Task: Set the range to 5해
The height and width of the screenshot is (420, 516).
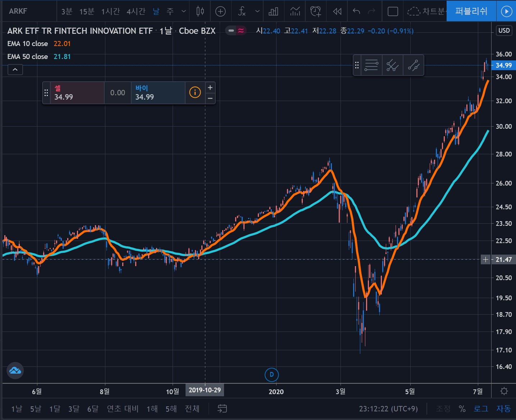Action: pyautogui.click(x=171, y=409)
